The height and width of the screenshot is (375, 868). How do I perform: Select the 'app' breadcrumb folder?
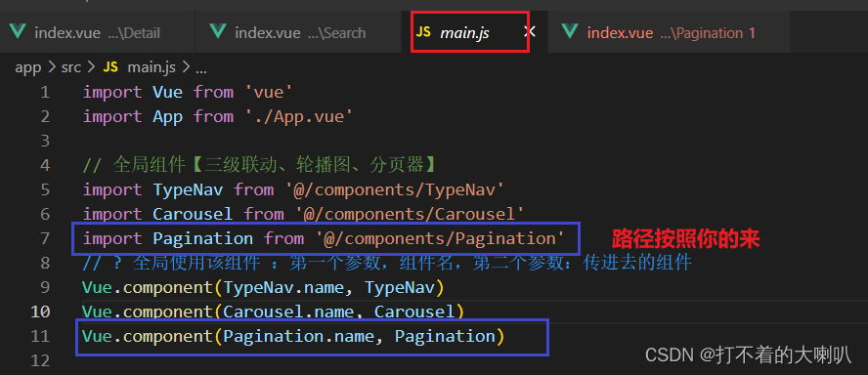tap(27, 67)
